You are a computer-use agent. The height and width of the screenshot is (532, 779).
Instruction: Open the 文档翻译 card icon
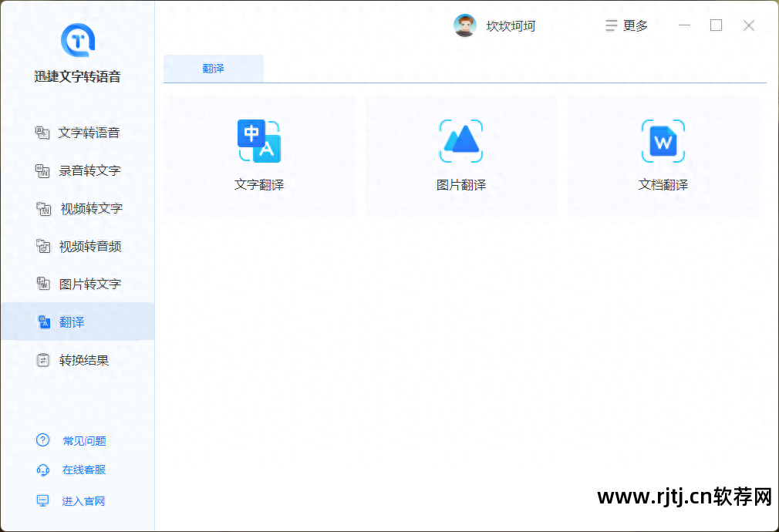coord(663,140)
